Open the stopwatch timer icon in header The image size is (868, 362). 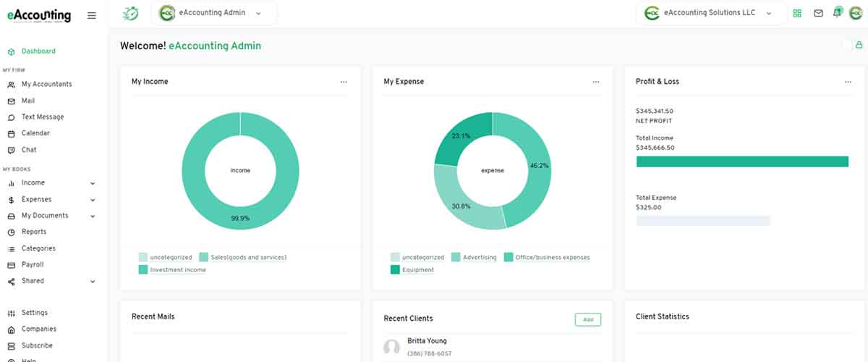[131, 13]
